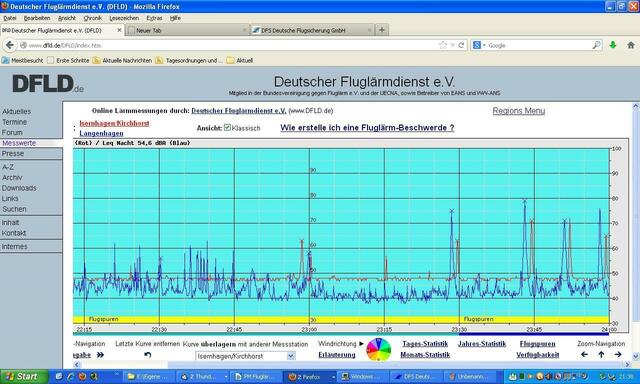
Task: Open the Aktuelle Nachrichten bookmark folder
Action: point(122,60)
